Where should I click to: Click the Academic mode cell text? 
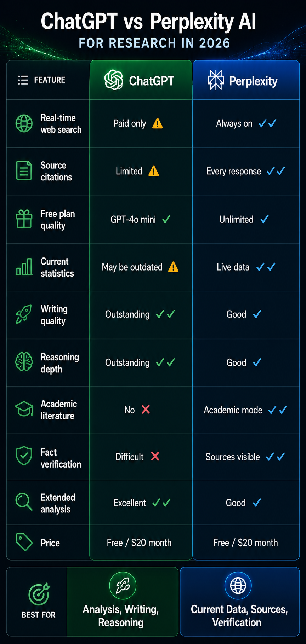[233, 410]
